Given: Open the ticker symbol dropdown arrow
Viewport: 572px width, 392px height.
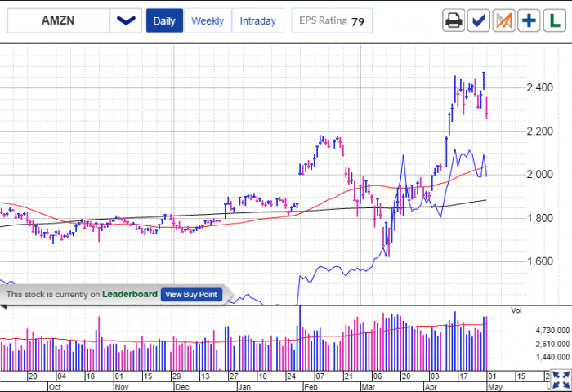Looking at the screenshot, I should click(x=126, y=20).
